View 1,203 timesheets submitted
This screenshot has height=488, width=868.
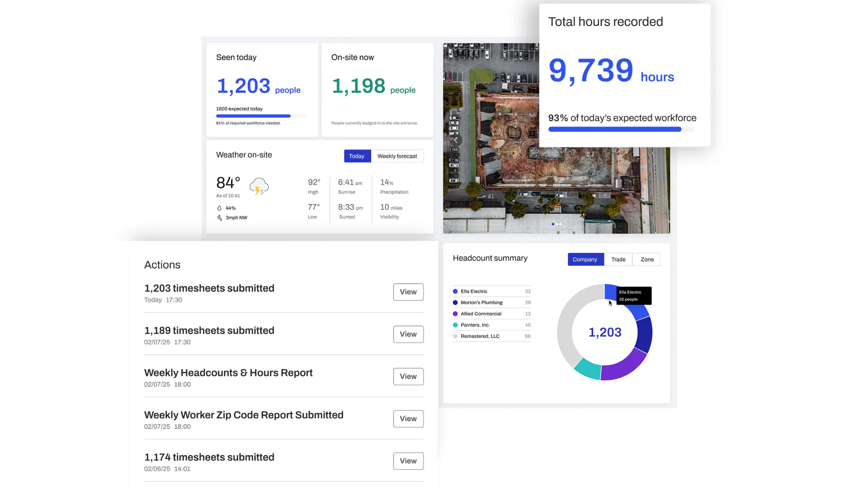pyautogui.click(x=408, y=292)
